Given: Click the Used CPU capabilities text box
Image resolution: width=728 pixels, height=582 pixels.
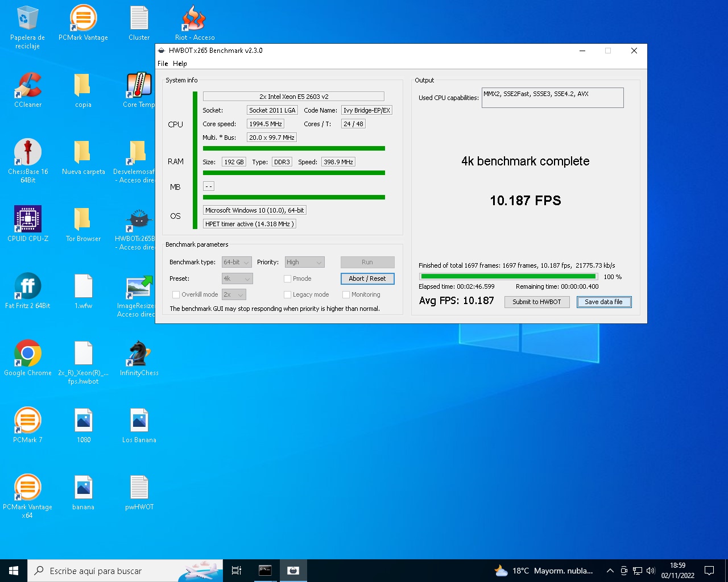Looking at the screenshot, I should coord(552,98).
